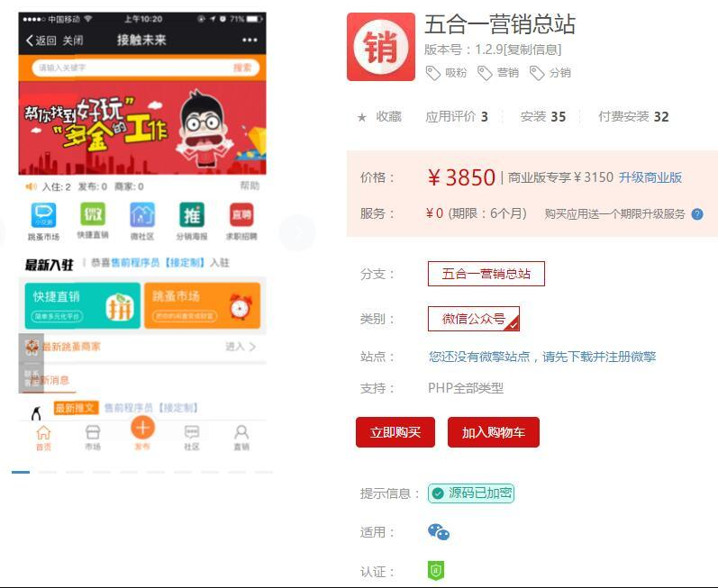718x588 pixels.
Task: Click the [复制信息] copy link
Action: [532, 50]
